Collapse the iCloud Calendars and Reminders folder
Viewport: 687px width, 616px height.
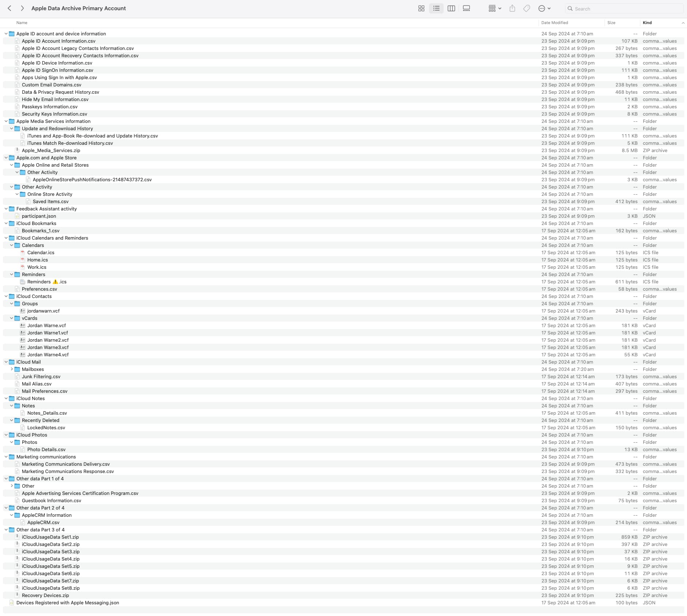pos(6,238)
